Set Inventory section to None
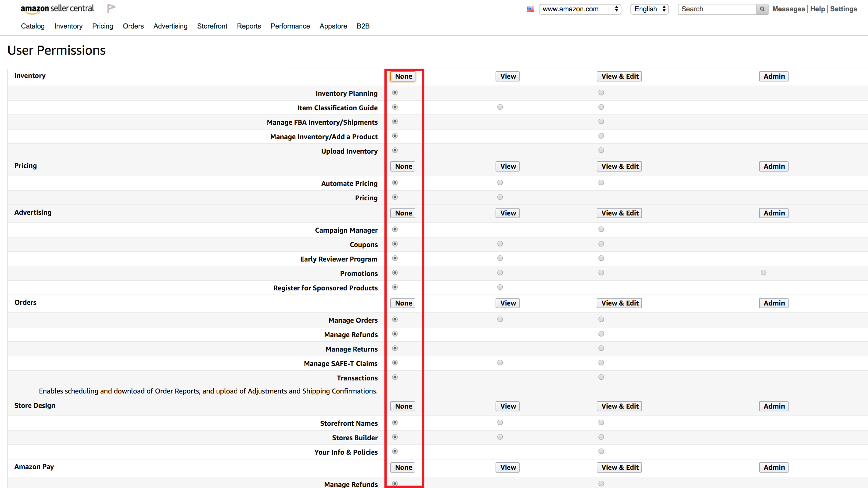The image size is (868, 488). point(403,76)
